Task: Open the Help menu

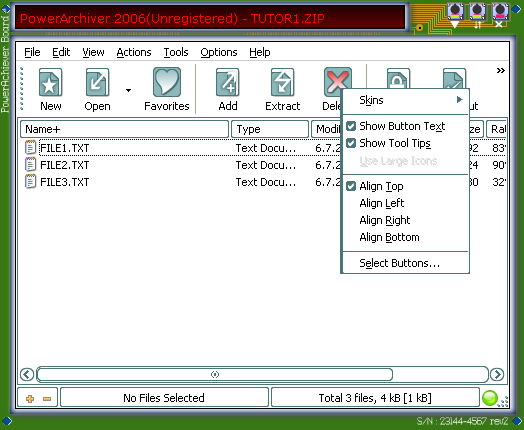Action: point(260,52)
